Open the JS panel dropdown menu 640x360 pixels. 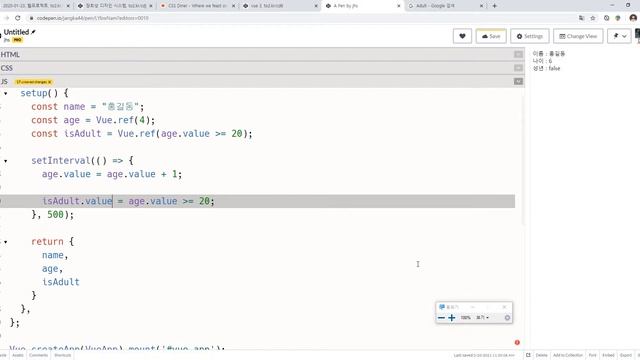tap(518, 82)
